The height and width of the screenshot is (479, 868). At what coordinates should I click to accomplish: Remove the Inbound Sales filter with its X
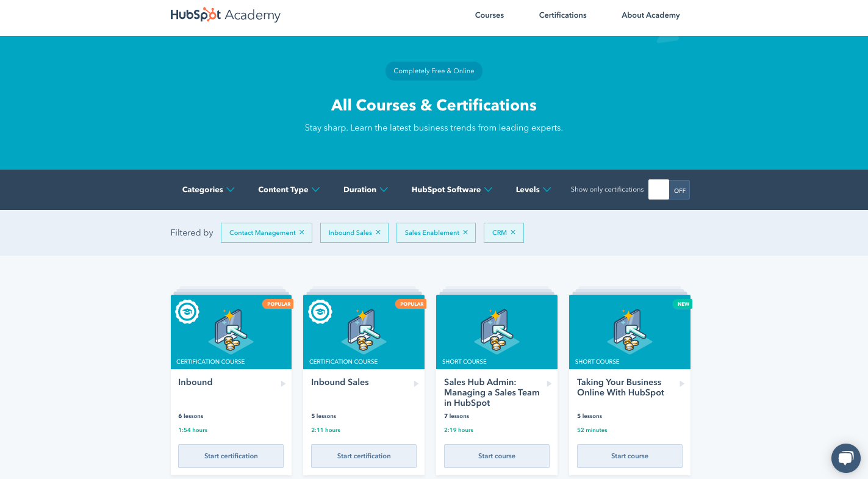(378, 232)
